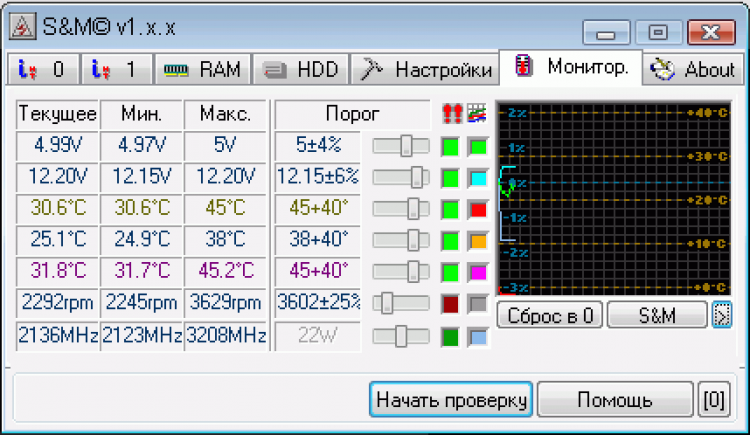Click the 3602±25% threshold field
Viewport: 750px width, 435px height.
318,303
